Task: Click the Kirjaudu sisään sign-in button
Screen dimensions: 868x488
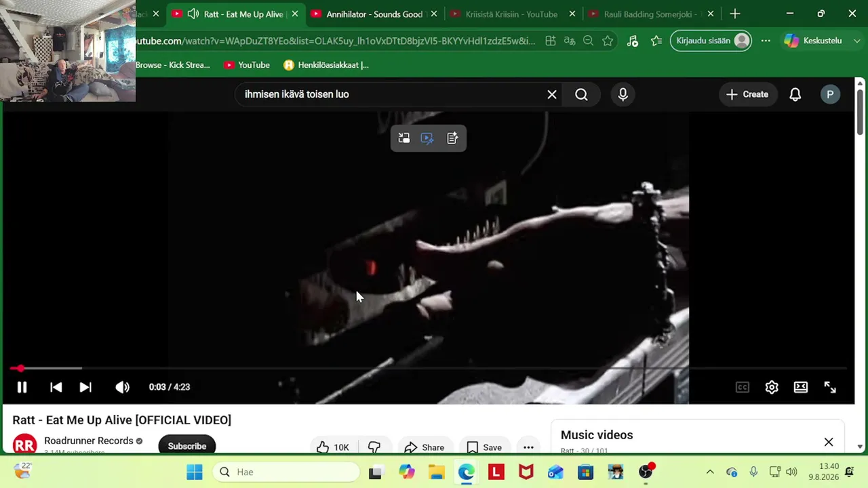Action: pos(711,41)
